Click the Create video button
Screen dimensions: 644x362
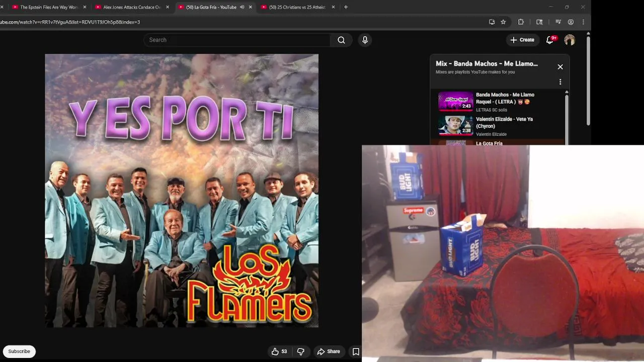coord(522,40)
